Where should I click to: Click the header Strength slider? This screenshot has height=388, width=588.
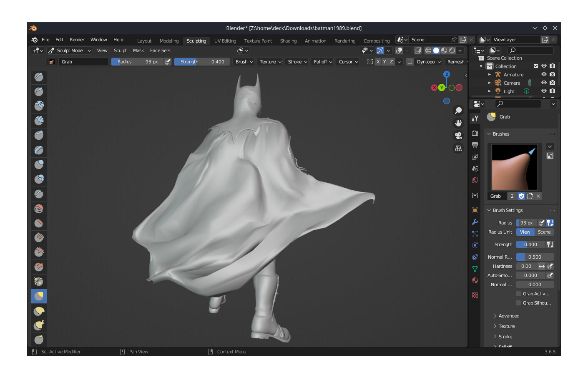tap(202, 62)
